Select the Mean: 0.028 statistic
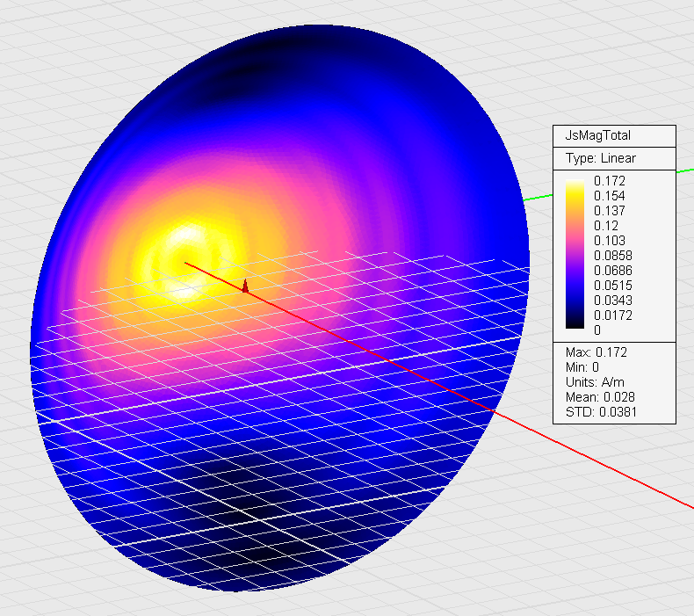Screen dimensions: 694x616 [x=598, y=397]
